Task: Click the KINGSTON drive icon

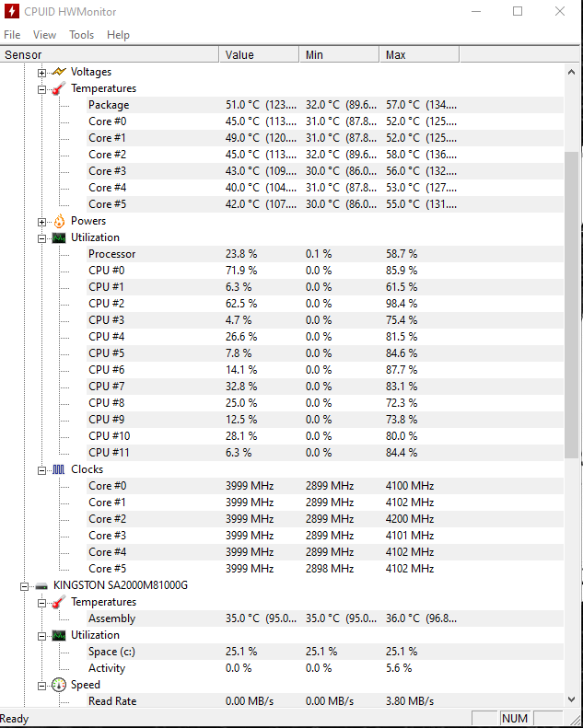Action: (41, 585)
